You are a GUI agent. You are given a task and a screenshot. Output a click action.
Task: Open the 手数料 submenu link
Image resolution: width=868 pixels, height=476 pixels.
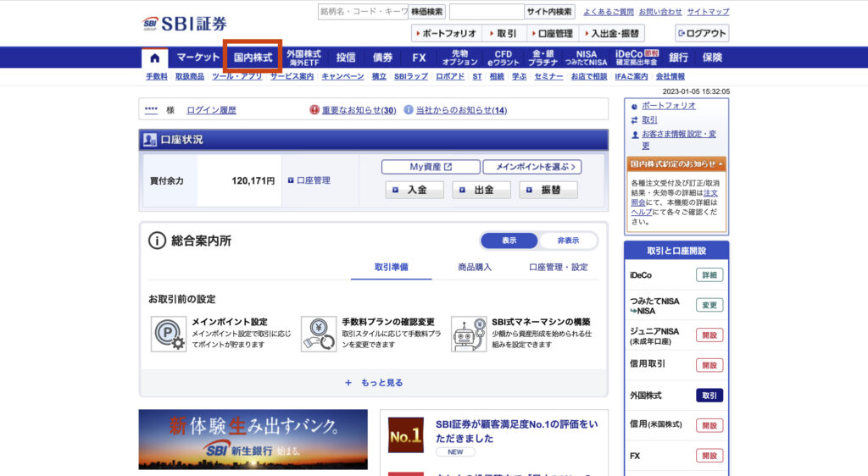[157, 76]
